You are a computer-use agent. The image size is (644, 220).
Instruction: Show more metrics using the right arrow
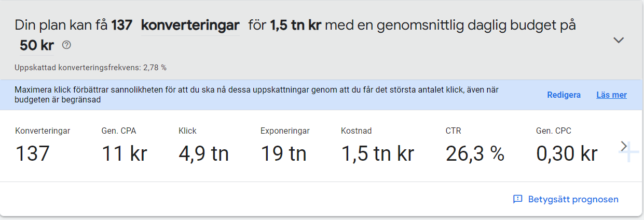(x=623, y=147)
